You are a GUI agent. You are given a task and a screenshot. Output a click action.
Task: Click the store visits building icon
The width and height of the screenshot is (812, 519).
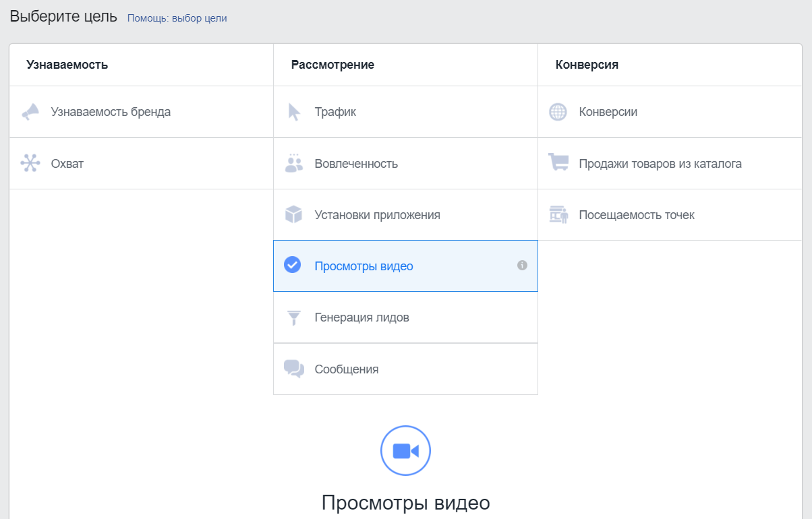pos(558,215)
